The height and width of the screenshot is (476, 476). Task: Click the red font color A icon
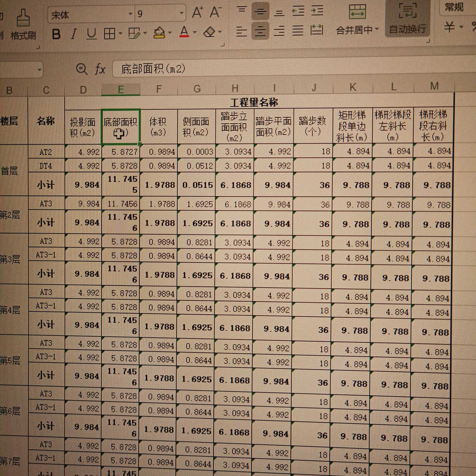[184, 32]
